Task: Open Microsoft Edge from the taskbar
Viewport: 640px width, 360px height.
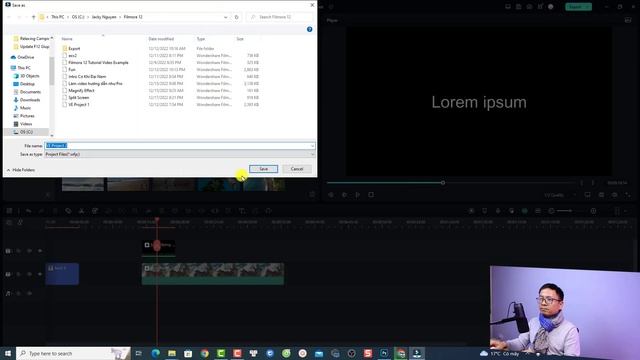Action: (x=156, y=353)
